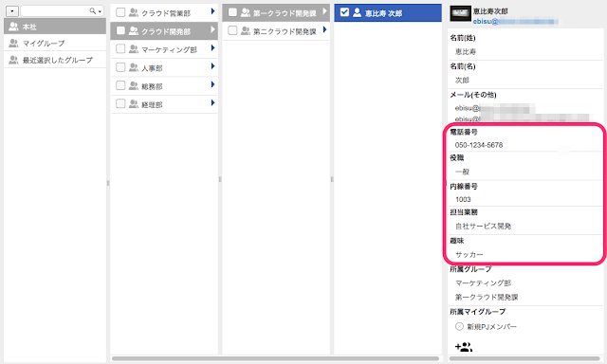
Task: Click the group icon beside 人事部
Action: 134,67
